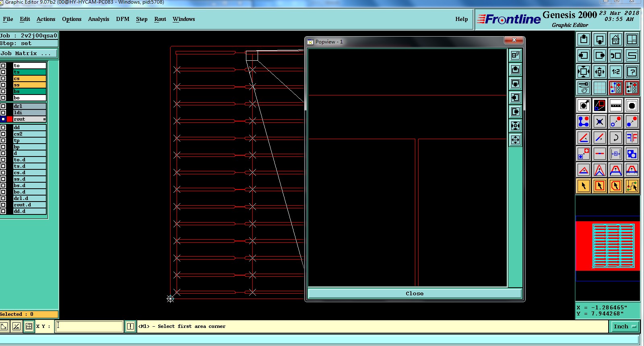Image resolution: width=644 pixels, height=346 pixels.
Task: Open the Inch units dropdown
Action: 624,326
